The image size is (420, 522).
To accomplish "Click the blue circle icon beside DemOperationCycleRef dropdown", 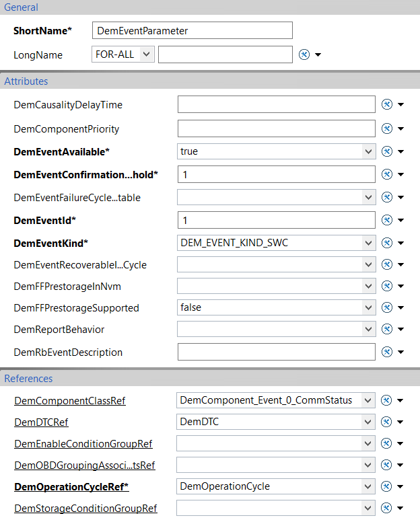I will tap(386, 486).
